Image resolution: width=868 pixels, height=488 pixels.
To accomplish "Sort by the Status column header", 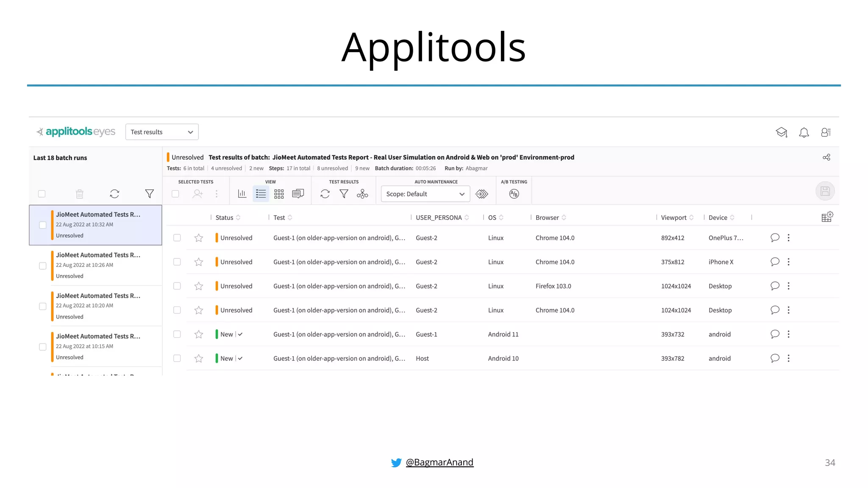I will [225, 218].
